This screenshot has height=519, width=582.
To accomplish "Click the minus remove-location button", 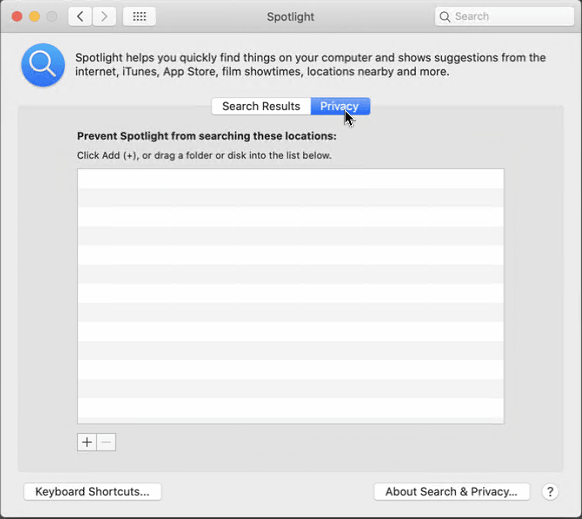I will tap(106, 442).
